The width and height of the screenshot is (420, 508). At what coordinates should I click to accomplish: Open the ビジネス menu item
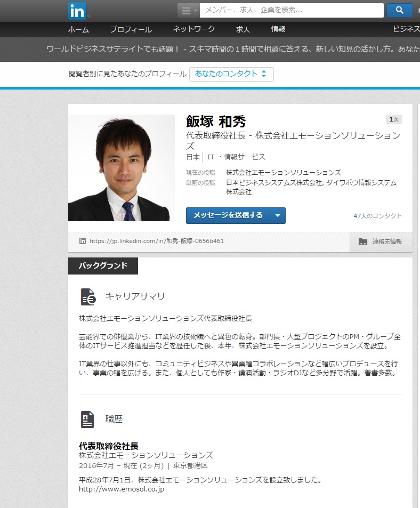(x=406, y=29)
